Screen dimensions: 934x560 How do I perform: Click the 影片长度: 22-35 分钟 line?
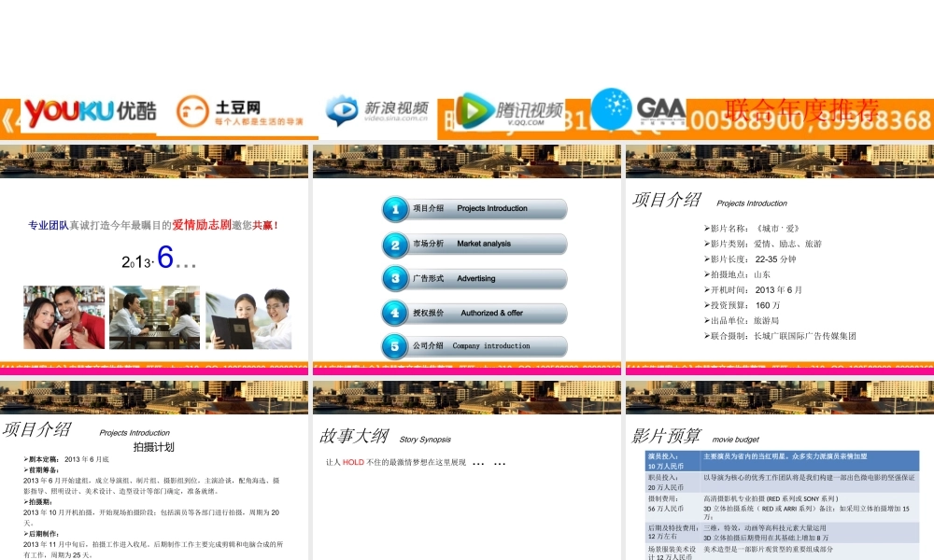(750, 259)
